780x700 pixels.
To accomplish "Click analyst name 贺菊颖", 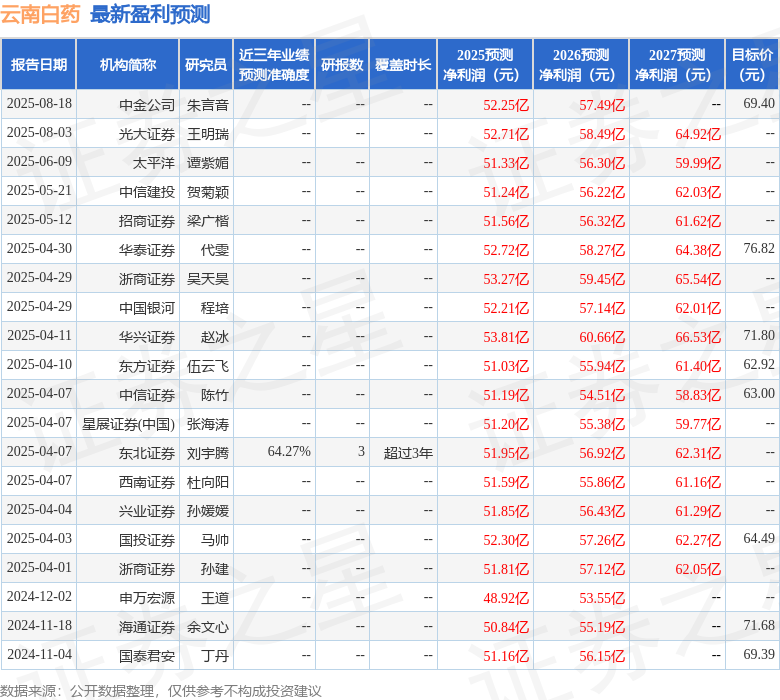I will click(x=207, y=192).
